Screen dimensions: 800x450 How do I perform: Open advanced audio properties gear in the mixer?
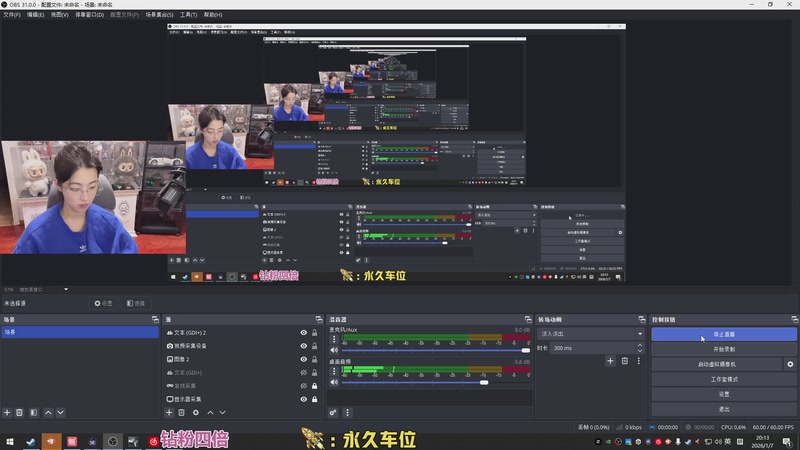coord(333,412)
